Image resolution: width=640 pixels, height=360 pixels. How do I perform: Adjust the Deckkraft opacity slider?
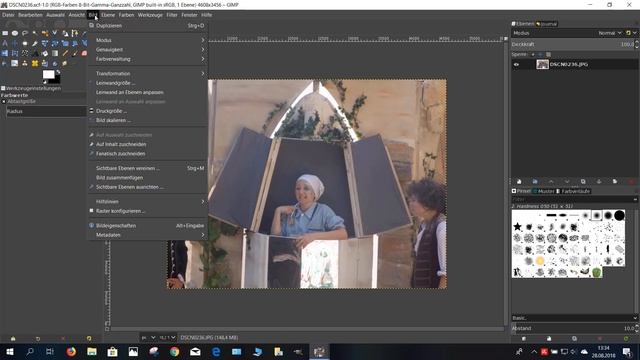point(574,44)
